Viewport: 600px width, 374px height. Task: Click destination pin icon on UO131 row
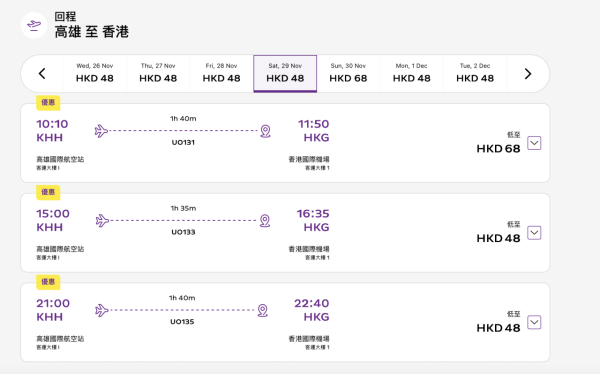(x=265, y=131)
